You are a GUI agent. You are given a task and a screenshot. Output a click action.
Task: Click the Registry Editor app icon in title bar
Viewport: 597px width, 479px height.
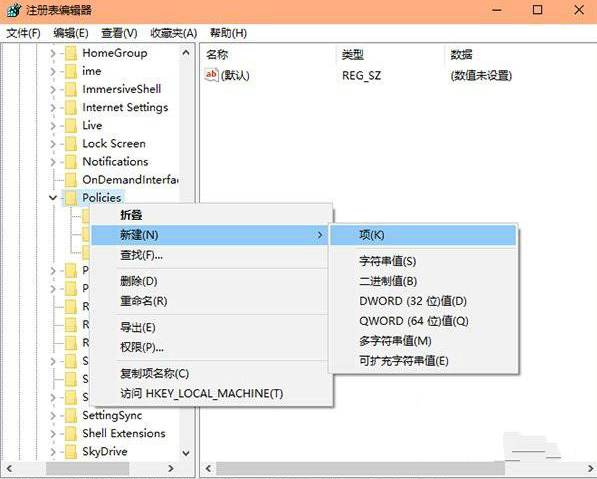click(x=14, y=10)
